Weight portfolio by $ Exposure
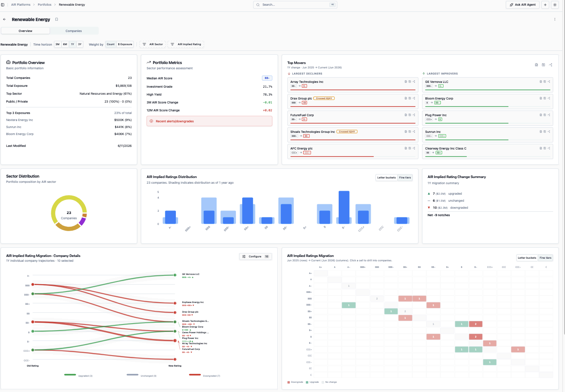 [x=125, y=44]
